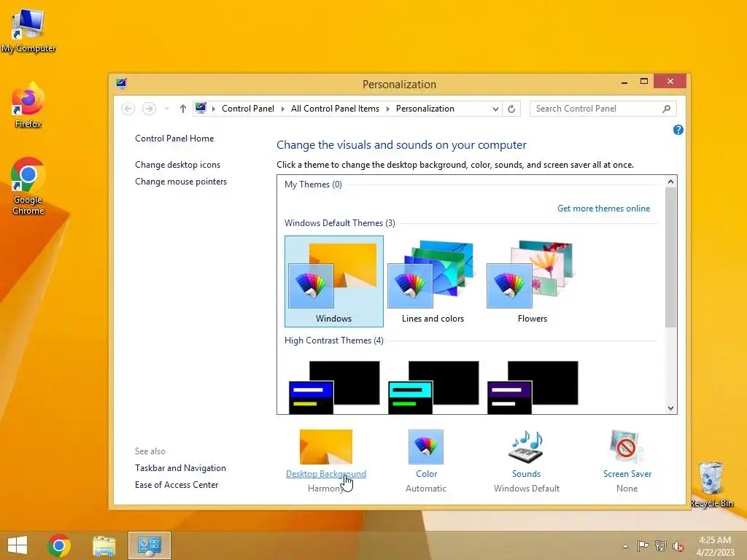Click the themes list scroll up arrow

671,182
